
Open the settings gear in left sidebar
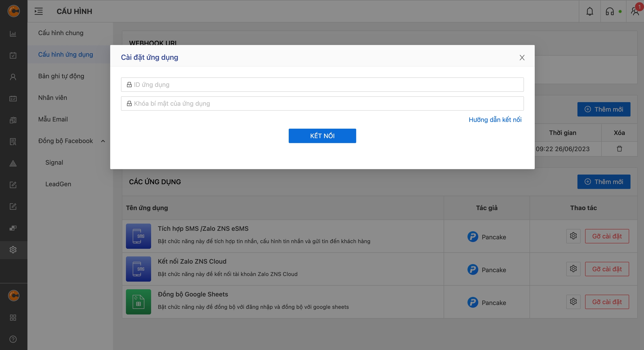(x=13, y=250)
